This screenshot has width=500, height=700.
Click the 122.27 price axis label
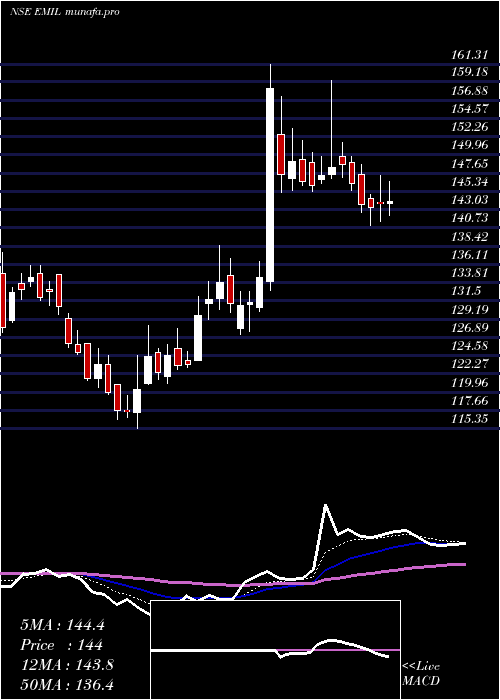coord(470,364)
